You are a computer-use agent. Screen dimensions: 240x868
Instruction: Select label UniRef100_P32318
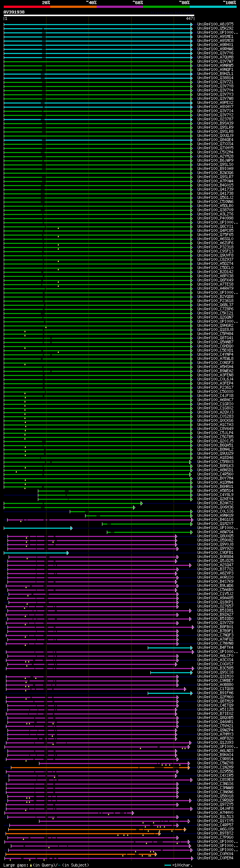(215, 247)
